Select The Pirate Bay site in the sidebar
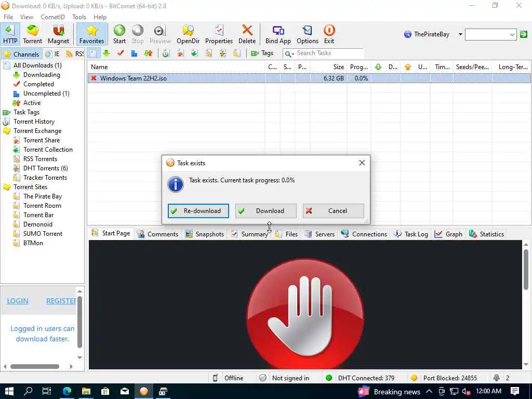 coord(43,196)
